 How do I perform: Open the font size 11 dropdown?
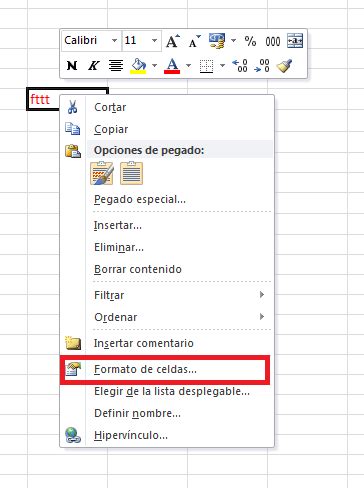tap(154, 41)
